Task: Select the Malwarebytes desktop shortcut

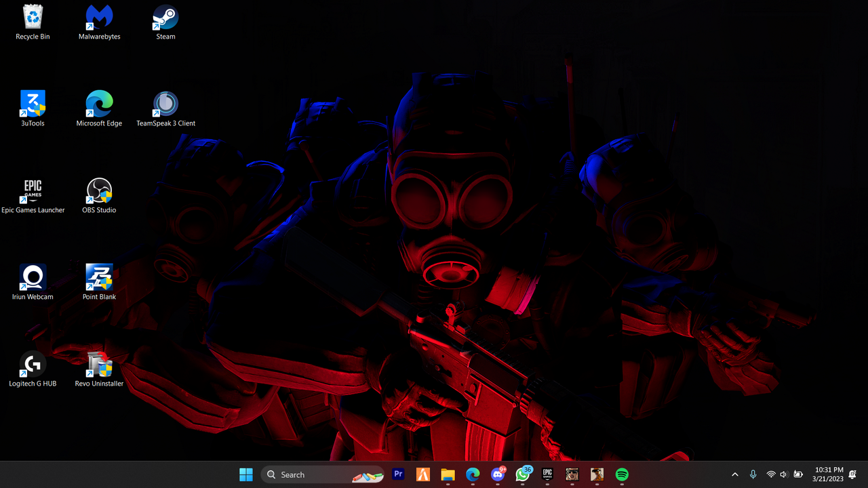Action: coord(99,22)
